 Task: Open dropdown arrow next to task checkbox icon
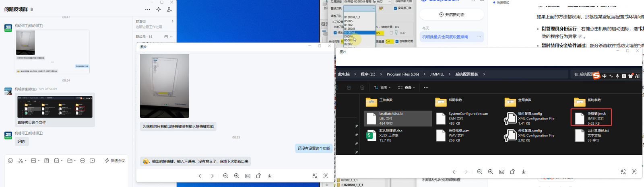pos(62,161)
